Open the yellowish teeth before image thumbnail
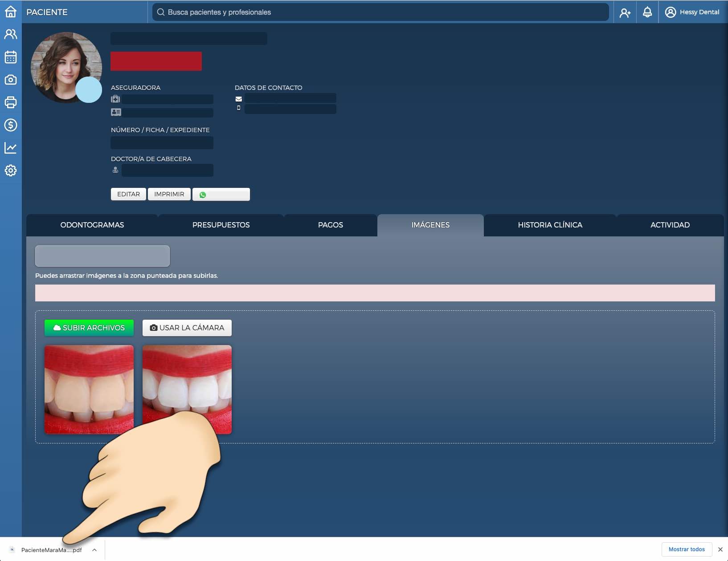The height and width of the screenshot is (561, 728). 89,390
